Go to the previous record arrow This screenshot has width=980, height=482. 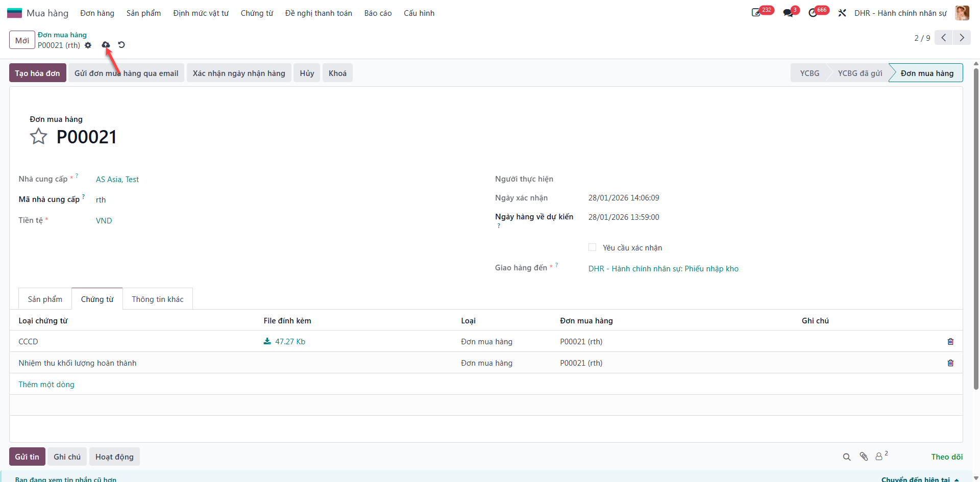pyautogui.click(x=943, y=38)
